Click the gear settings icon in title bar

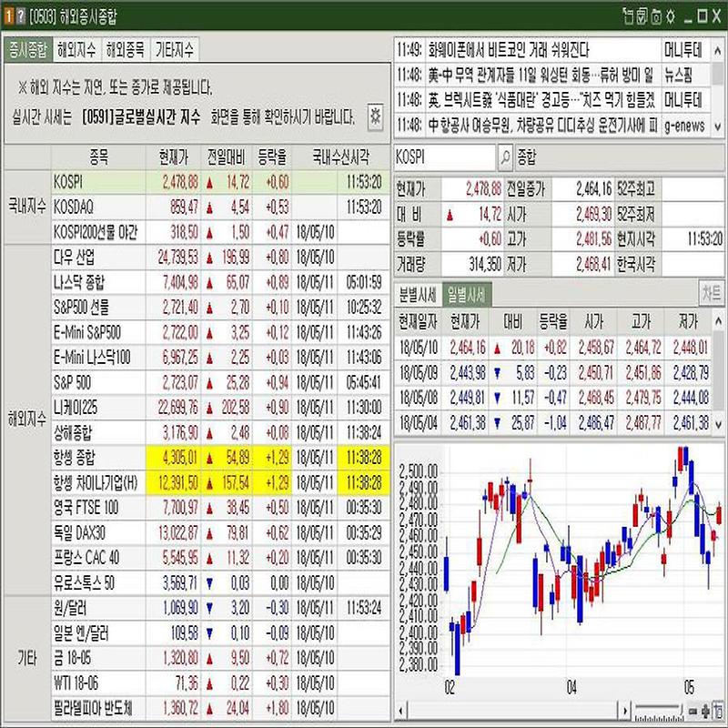tap(671, 16)
